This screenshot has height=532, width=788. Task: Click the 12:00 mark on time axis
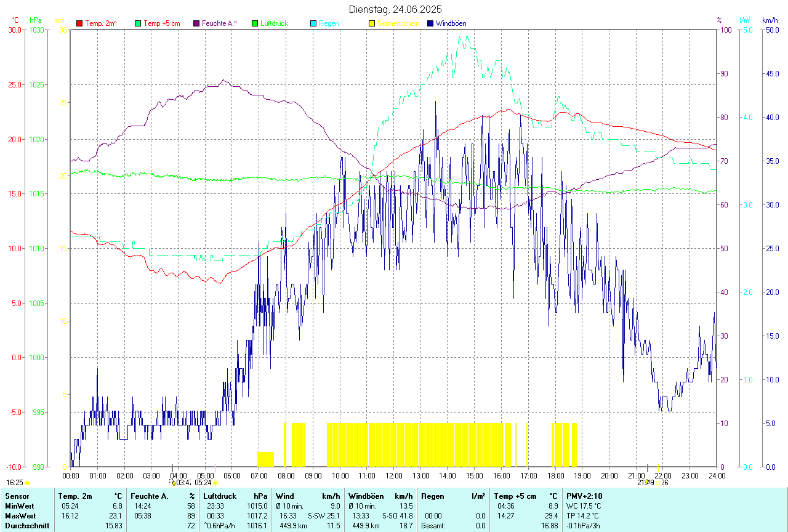click(x=393, y=476)
